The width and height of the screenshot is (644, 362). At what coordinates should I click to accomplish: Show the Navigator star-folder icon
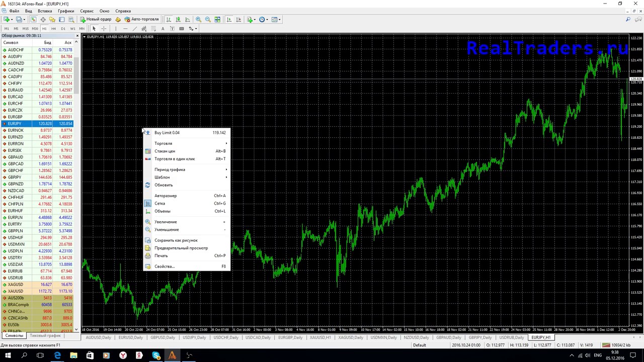(x=52, y=20)
